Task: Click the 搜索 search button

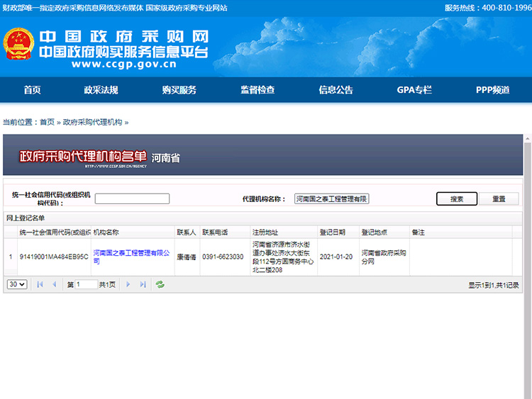Action: pos(457,199)
